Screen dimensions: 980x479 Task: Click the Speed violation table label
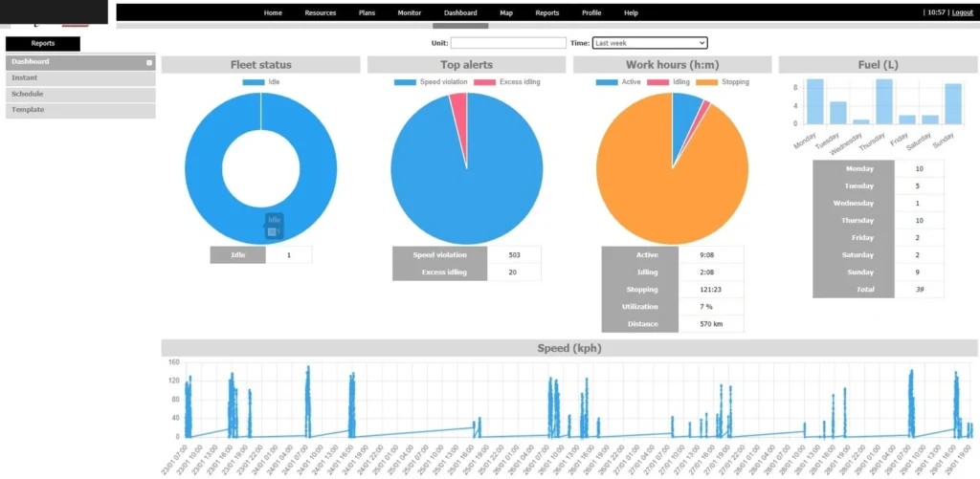click(440, 255)
